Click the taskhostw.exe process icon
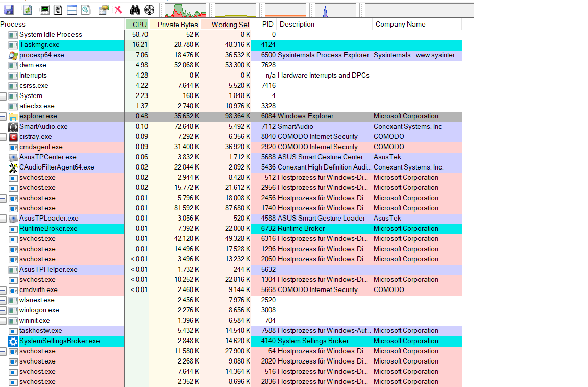Viewport: 588px width, 387px height. (x=13, y=331)
